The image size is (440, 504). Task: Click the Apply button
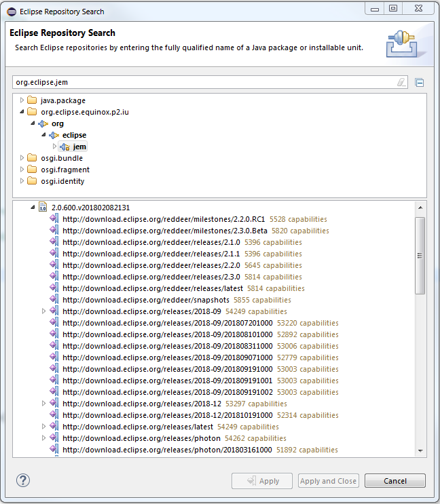(262, 481)
